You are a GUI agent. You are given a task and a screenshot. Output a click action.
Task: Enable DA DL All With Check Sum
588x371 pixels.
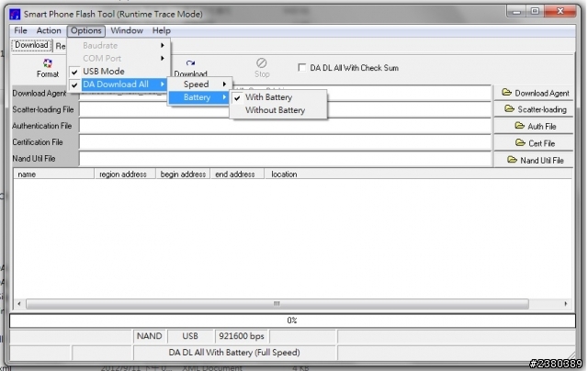(302, 67)
